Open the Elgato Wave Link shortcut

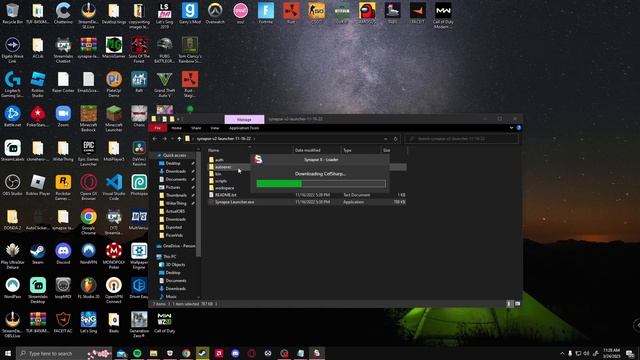[12, 50]
